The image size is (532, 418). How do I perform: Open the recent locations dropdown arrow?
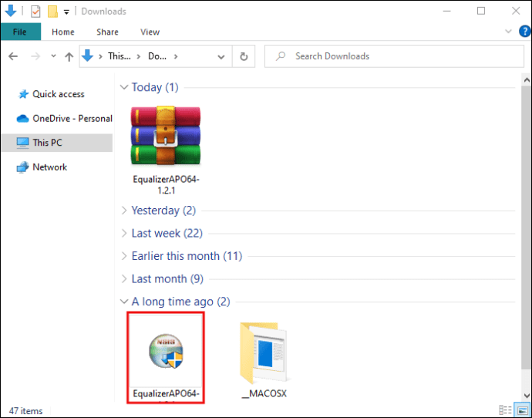click(x=53, y=56)
